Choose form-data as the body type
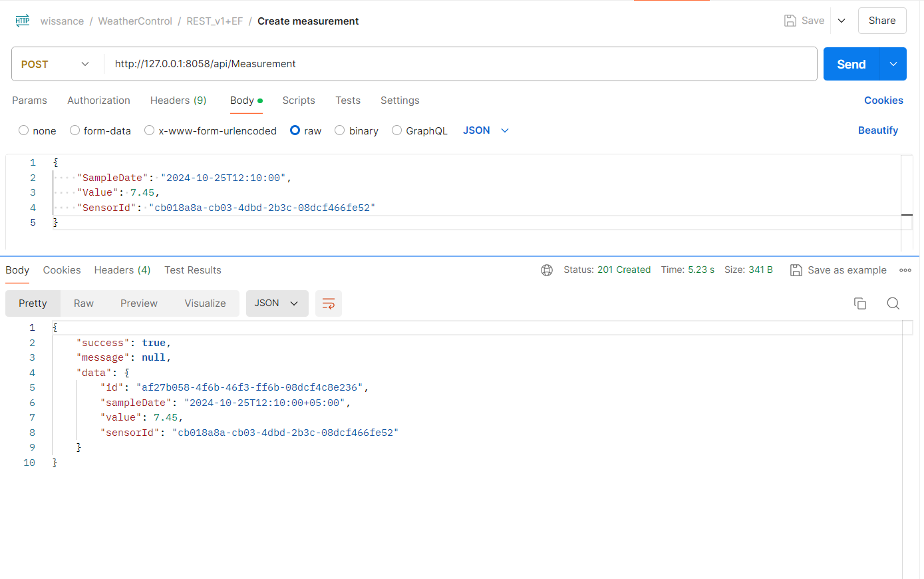This screenshot has width=924, height=579. 75,130
